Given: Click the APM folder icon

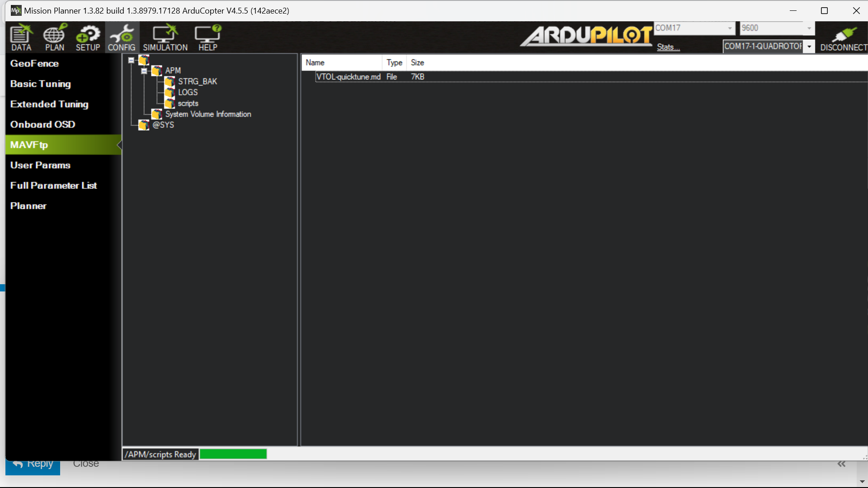Looking at the screenshot, I should click(x=157, y=70).
